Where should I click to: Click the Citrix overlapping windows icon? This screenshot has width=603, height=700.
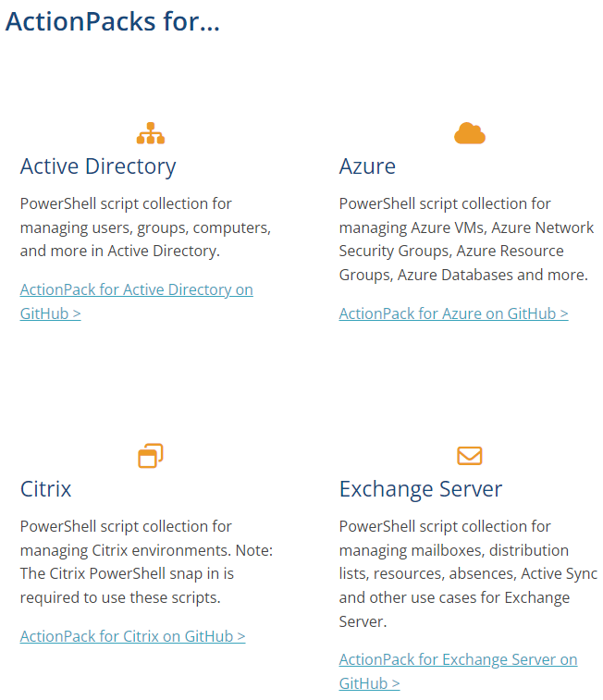coord(151,455)
